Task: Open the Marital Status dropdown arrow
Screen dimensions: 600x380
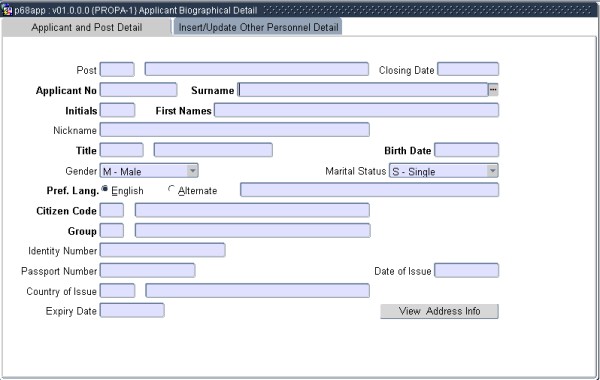Action: 493,171
